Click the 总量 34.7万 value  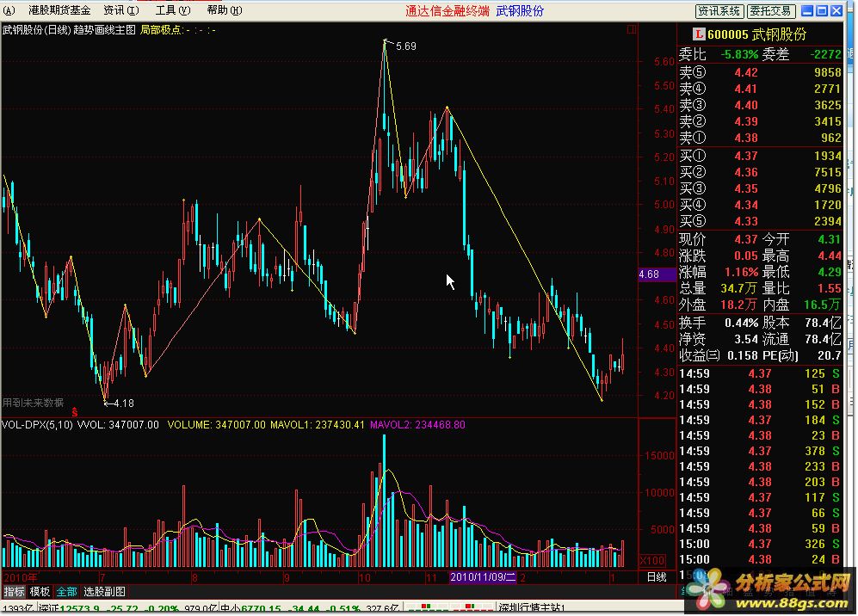739,288
